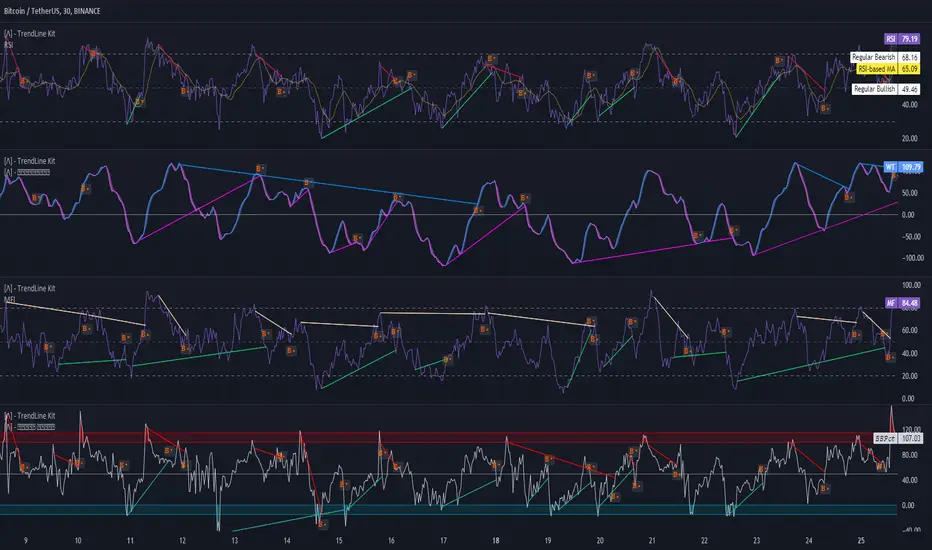Click date 13 on the time axis

coord(235,541)
